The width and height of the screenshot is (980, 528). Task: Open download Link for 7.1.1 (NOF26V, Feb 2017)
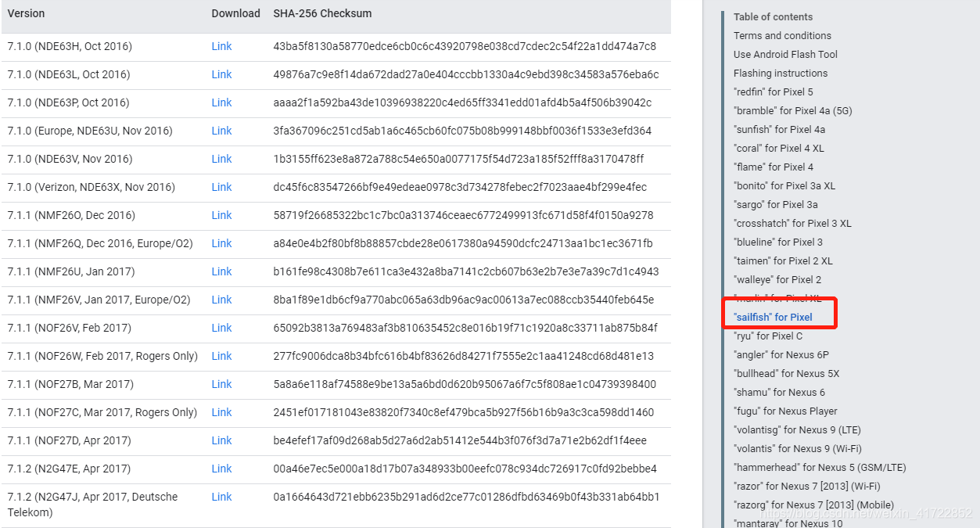click(221, 328)
